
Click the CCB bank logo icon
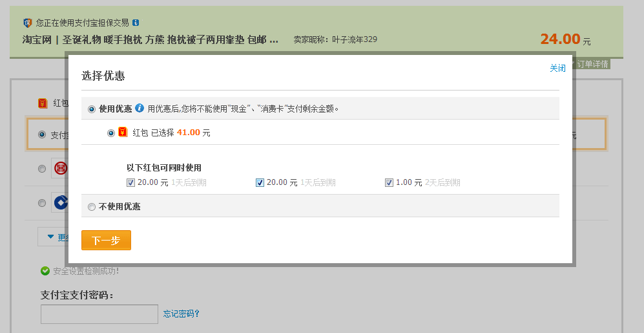[60, 202]
